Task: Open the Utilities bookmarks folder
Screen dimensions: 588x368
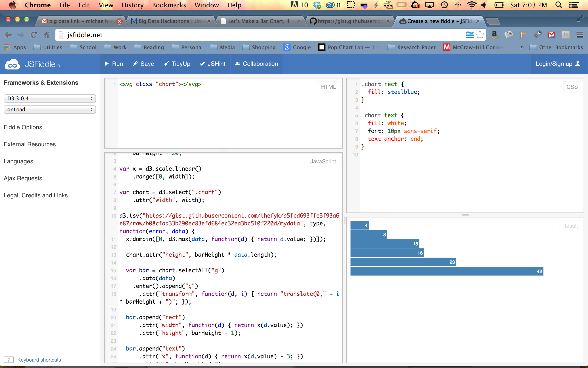Action: [x=48, y=47]
